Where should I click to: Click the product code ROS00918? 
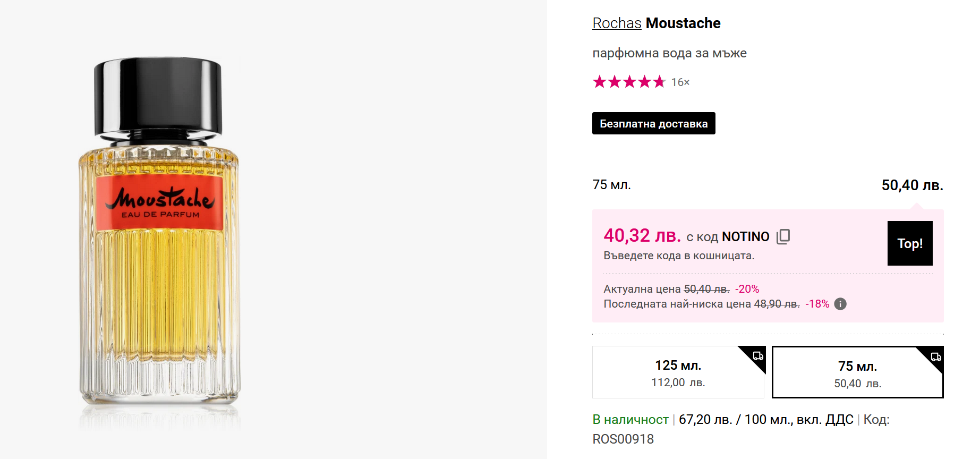pos(623,439)
